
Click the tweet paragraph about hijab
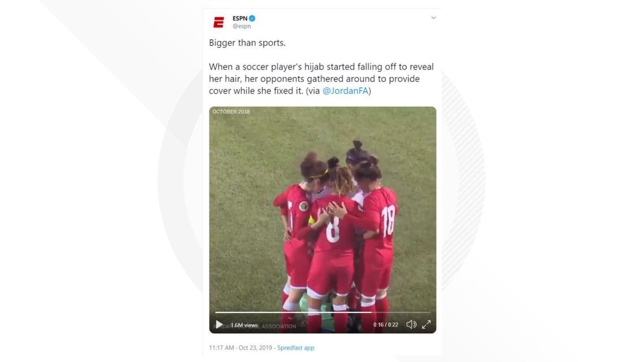[x=321, y=79]
